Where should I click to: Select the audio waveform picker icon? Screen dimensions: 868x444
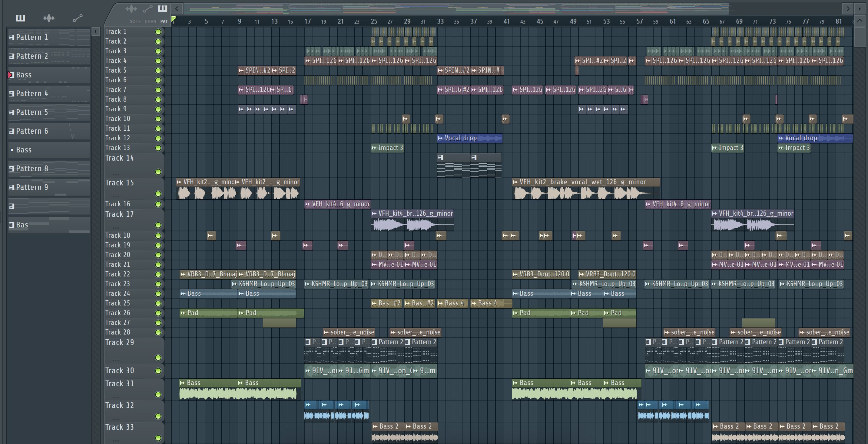tap(49, 18)
